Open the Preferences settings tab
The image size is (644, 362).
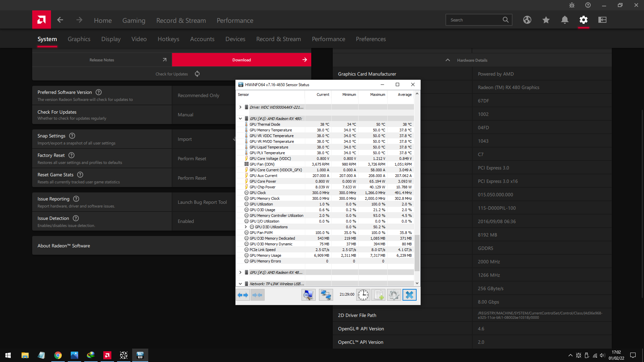(371, 39)
